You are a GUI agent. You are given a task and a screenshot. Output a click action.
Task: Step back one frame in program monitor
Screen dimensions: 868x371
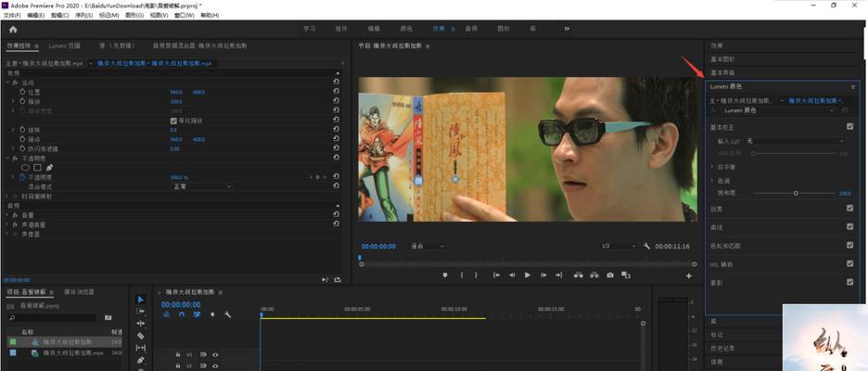512,275
